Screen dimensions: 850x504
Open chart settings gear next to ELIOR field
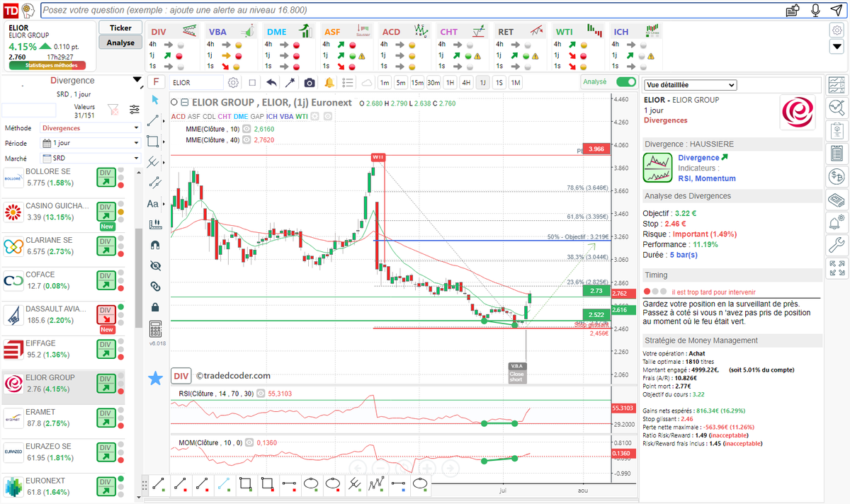pos(233,82)
